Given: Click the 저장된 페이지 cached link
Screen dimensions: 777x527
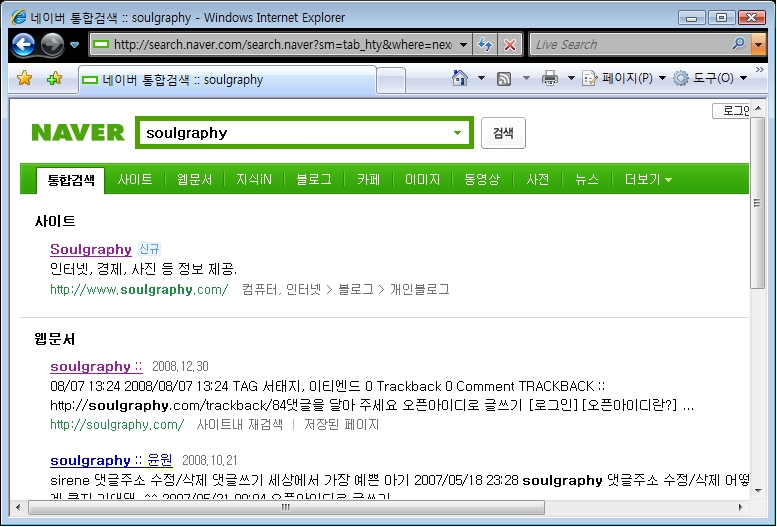Looking at the screenshot, I should (341, 425).
